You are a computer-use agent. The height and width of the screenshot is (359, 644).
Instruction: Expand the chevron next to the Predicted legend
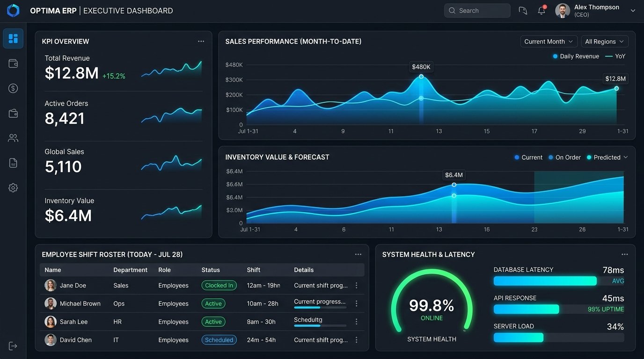tap(626, 158)
